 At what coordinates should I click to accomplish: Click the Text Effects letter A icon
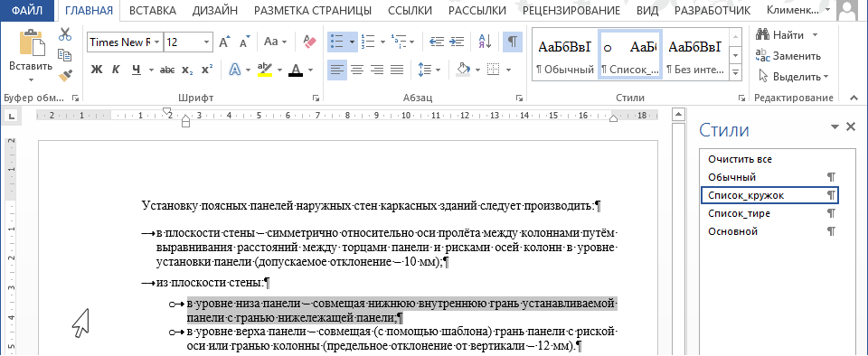[235, 70]
